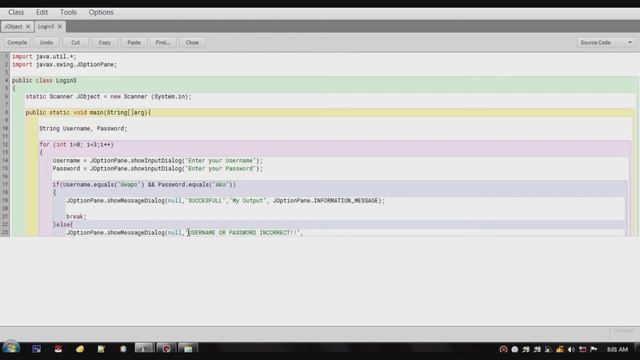Open the running red-circle app on the taskbar

pos(166,349)
